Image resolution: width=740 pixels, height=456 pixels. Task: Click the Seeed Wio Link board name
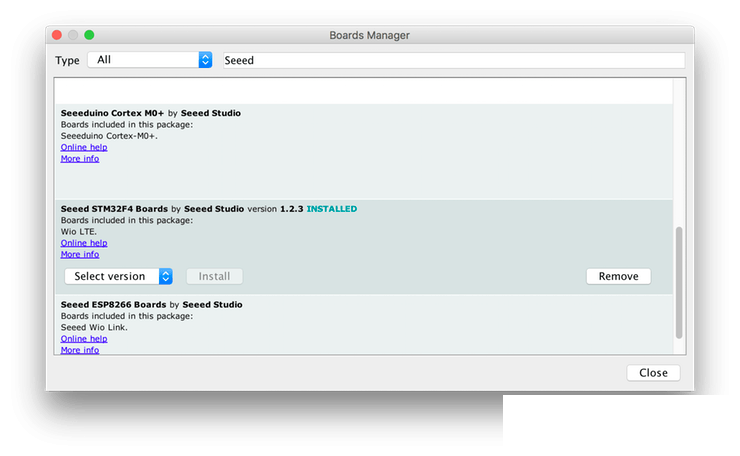click(94, 328)
